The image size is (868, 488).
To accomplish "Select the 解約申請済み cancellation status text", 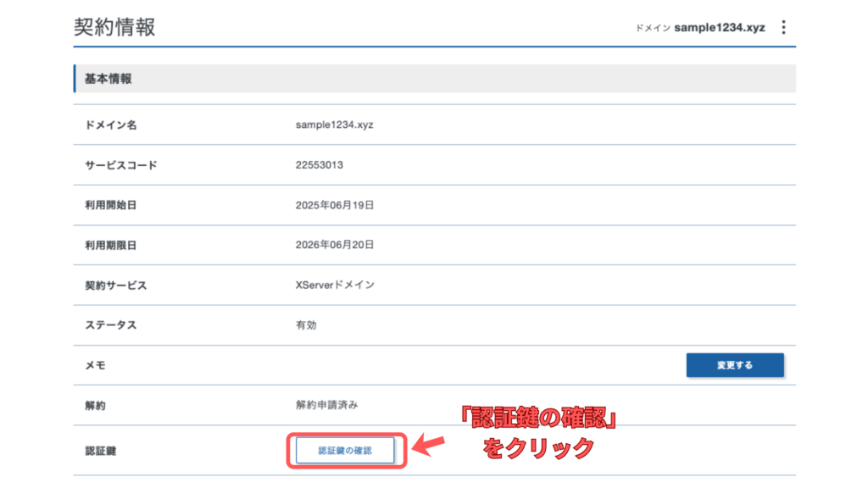I will (326, 405).
